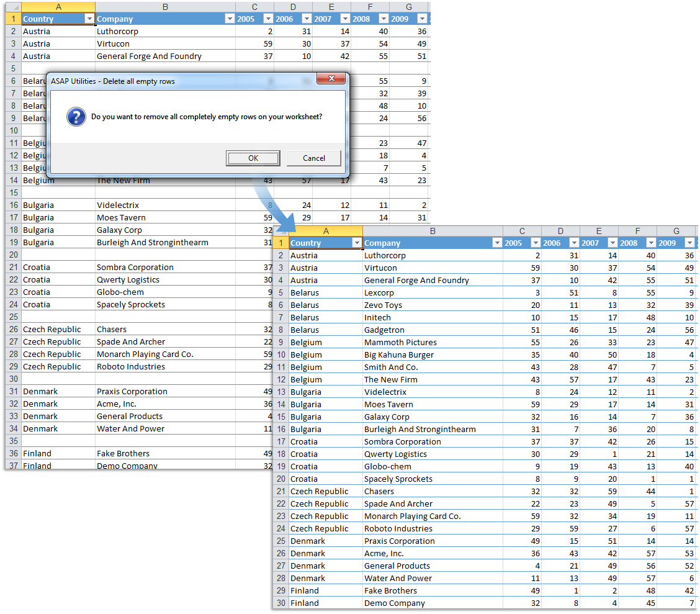Open the 2006 filter dropdown in the bottom sheet
Viewport: 700px width, 614px height.
click(x=573, y=243)
